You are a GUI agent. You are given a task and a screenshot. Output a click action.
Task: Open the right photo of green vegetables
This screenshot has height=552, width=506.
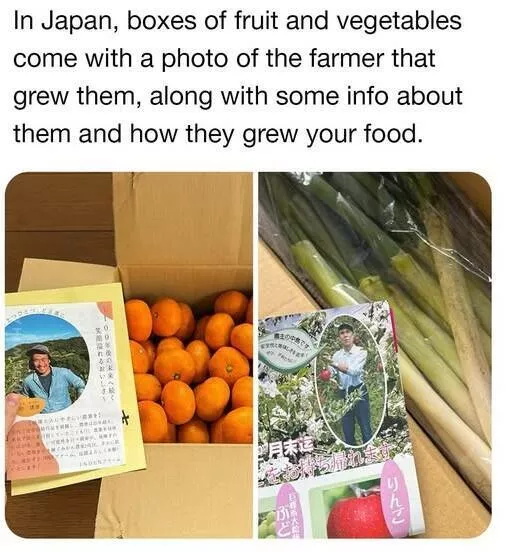pos(375,355)
